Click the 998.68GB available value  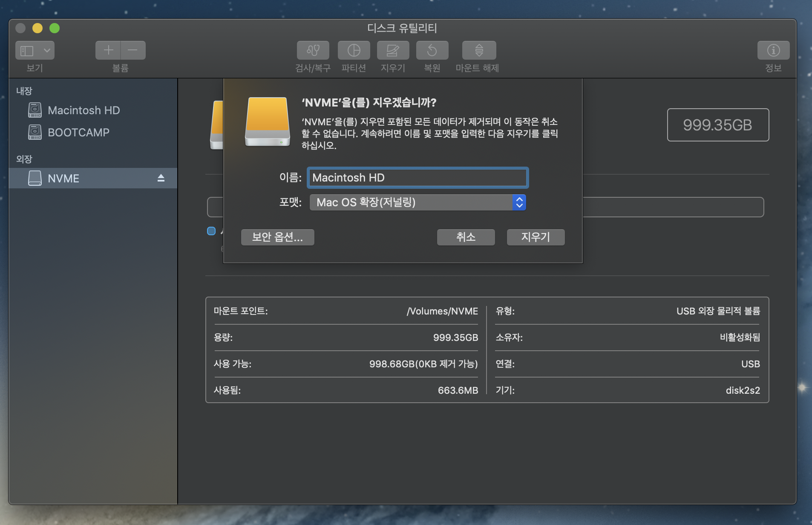[x=423, y=364]
